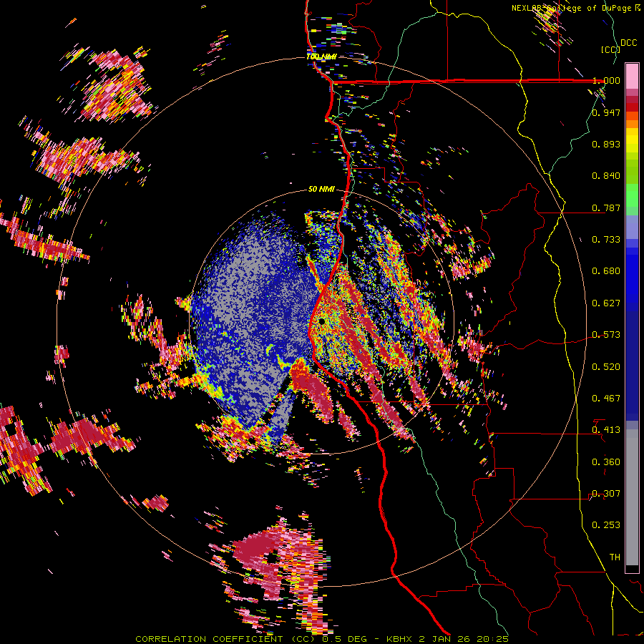644x644 pixels.
Task: Pick the light pink segment of the color scale
Action: (632, 77)
